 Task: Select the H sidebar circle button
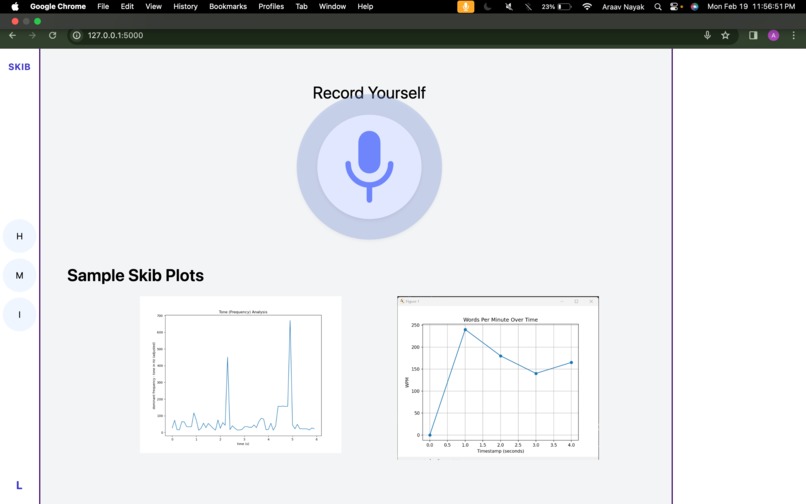click(x=20, y=236)
